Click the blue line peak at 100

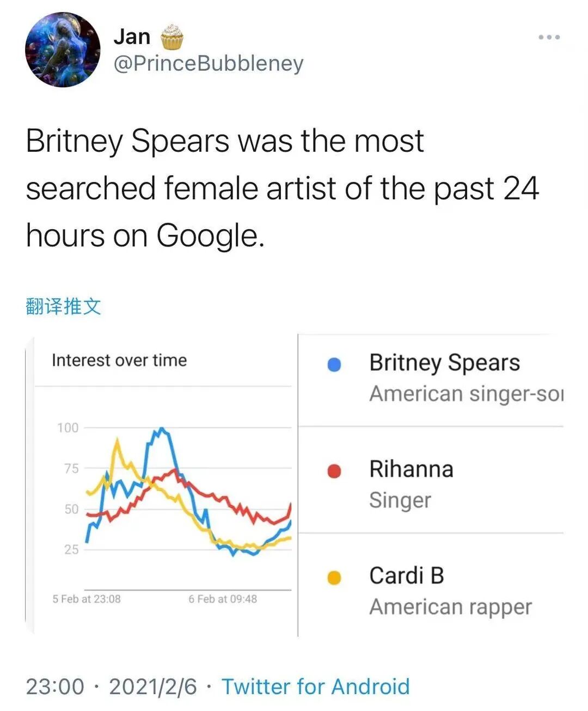[x=161, y=430]
